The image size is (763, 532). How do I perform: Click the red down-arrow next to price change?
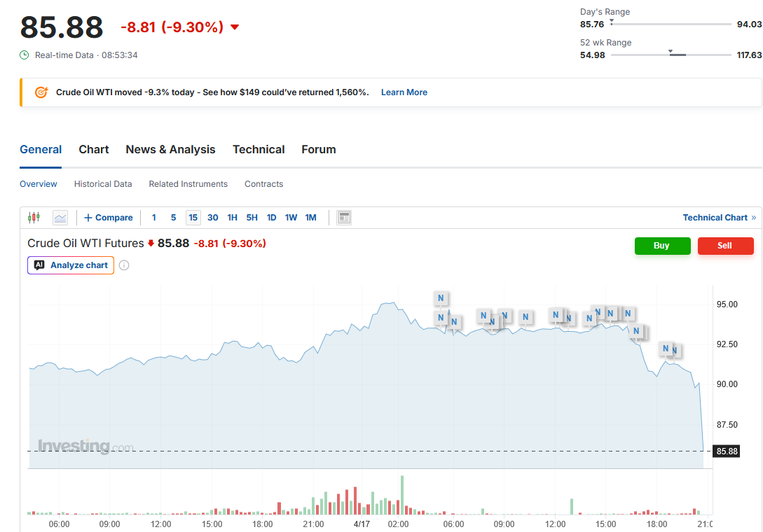point(235,27)
